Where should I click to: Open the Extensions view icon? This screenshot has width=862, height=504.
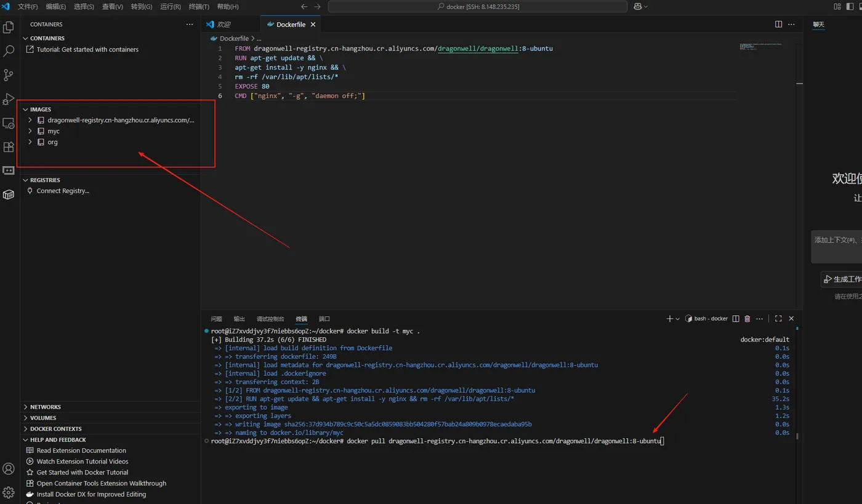[9, 147]
